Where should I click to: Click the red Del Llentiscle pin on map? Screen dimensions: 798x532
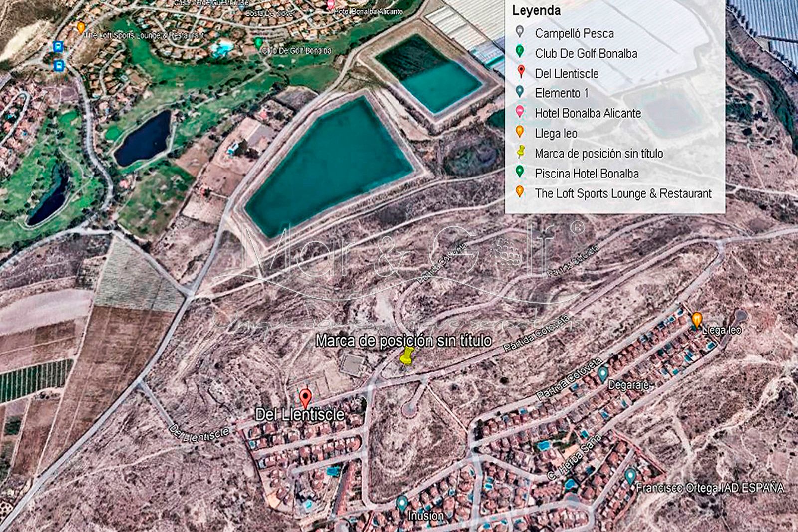[305, 398]
